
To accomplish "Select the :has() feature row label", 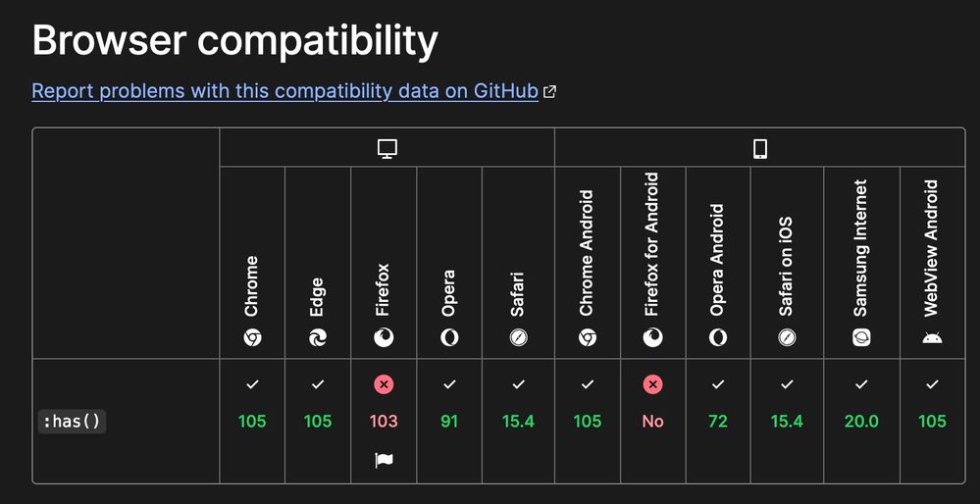I will (72, 422).
